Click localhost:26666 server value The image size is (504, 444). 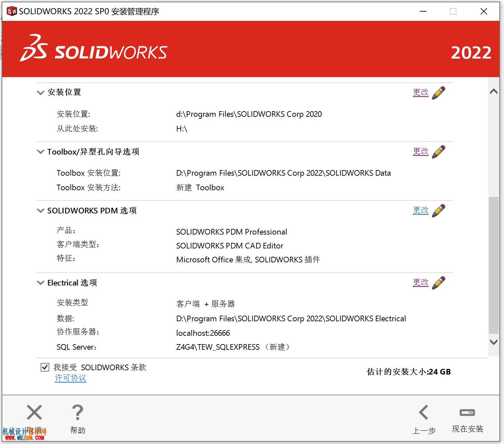pos(203,333)
